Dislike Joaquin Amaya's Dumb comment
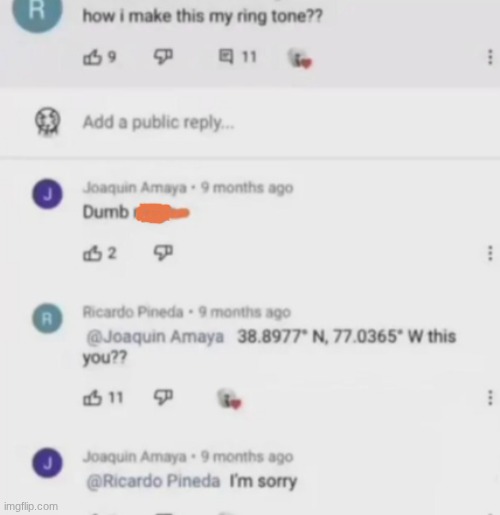The image size is (500, 515). (x=163, y=253)
